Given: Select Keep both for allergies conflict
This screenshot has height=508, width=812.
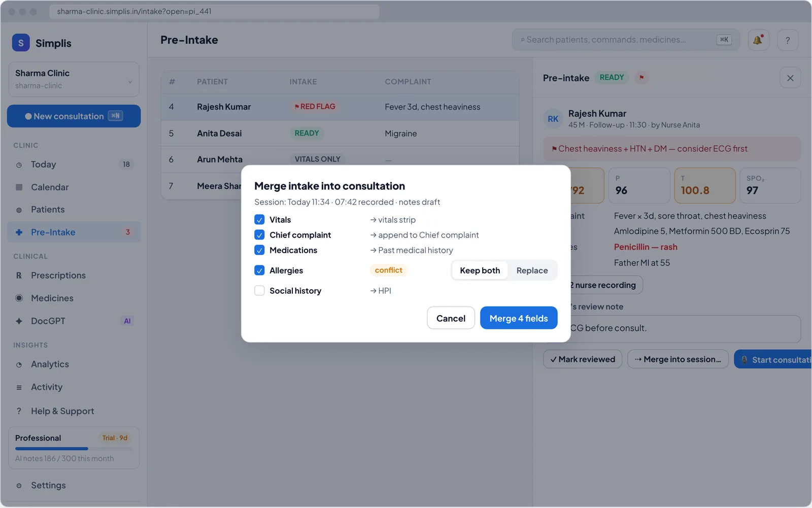Looking at the screenshot, I should click(x=480, y=270).
